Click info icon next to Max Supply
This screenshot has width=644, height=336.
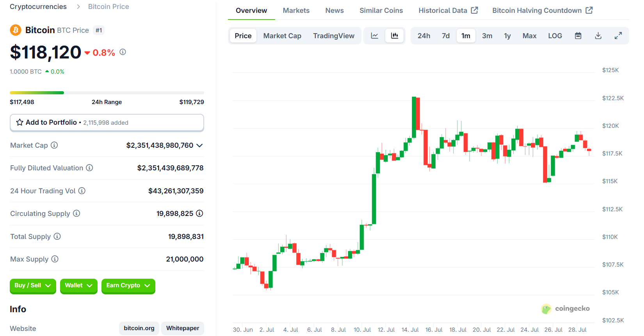pyautogui.click(x=55, y=259)
